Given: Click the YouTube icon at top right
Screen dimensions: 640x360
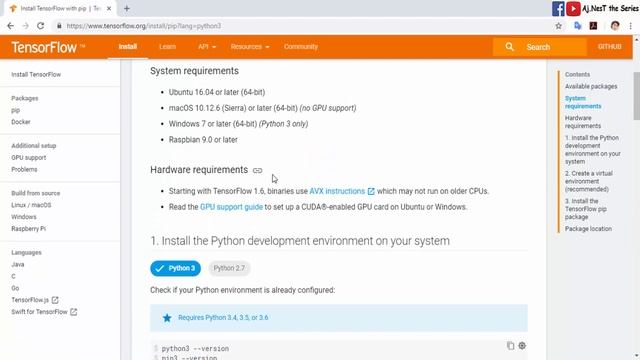Looking at the screenshot, I should pyautogui.click(x=573, y=9).
